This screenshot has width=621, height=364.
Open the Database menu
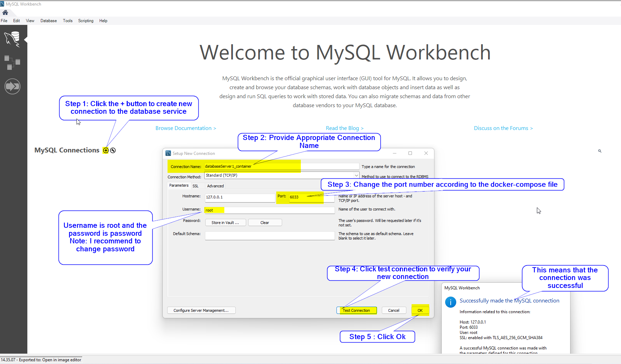48,21
